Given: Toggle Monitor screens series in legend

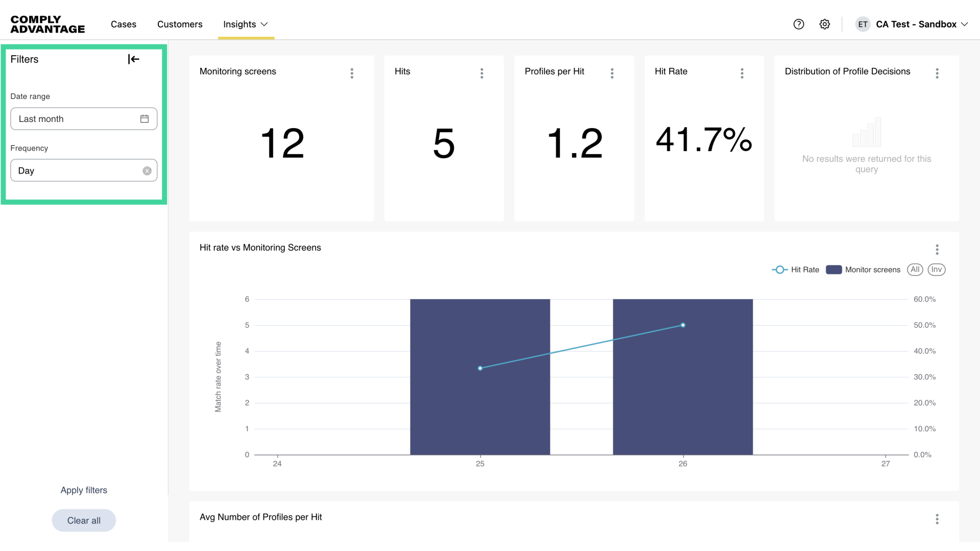Looking at the screenshot, I should click(863, 270).
